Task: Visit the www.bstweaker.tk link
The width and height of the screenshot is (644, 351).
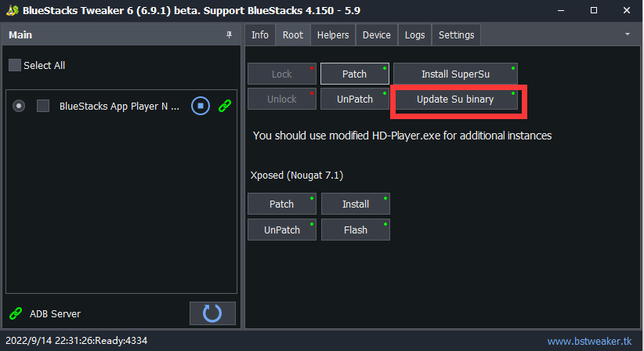Action: tap(589, 341)
